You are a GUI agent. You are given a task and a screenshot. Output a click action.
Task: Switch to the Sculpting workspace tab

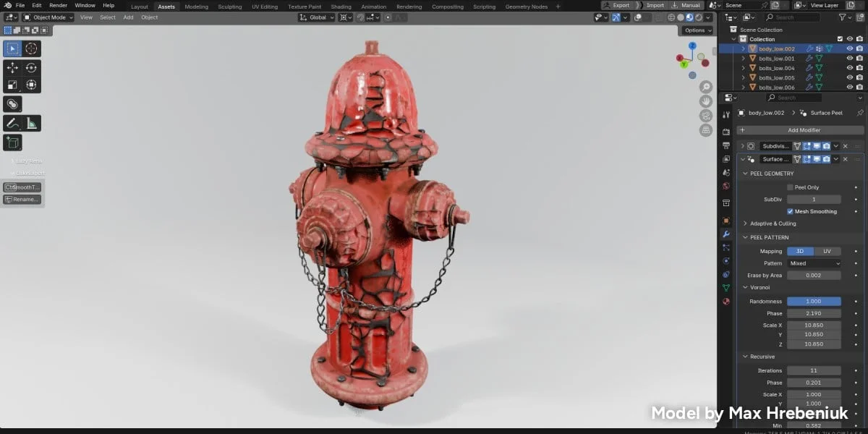pyautogui.click(x=229, y=6)
